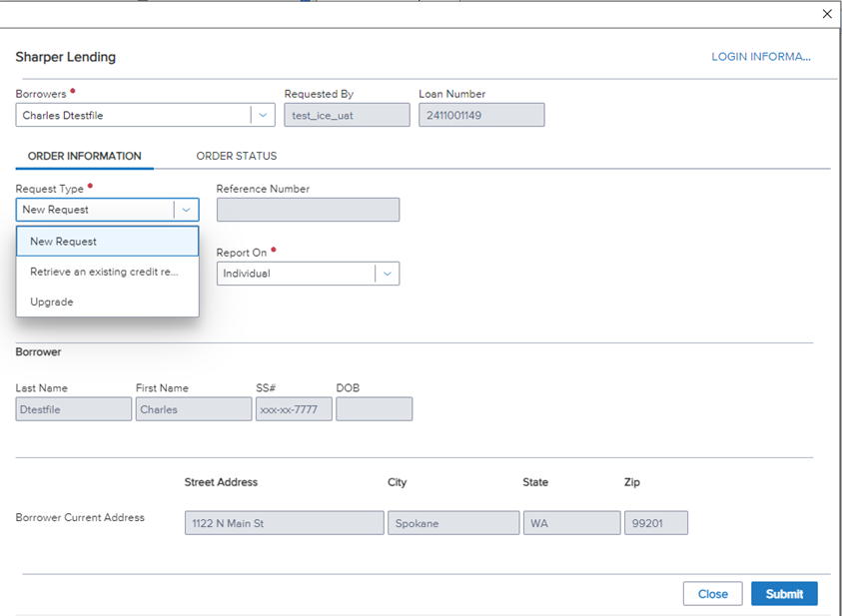This screenshot has width=842, height=616.
Task: Click the Street Address column header
Action: (221, 482)
